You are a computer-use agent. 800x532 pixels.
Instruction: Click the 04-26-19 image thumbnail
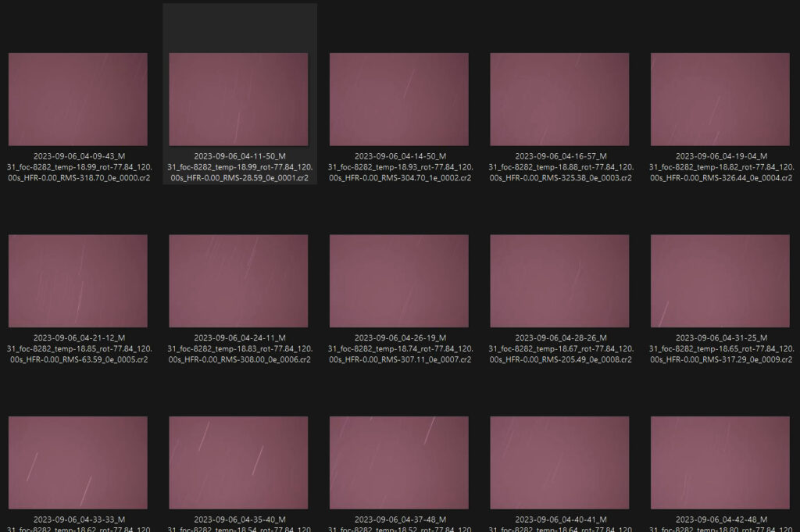point(399,280)
